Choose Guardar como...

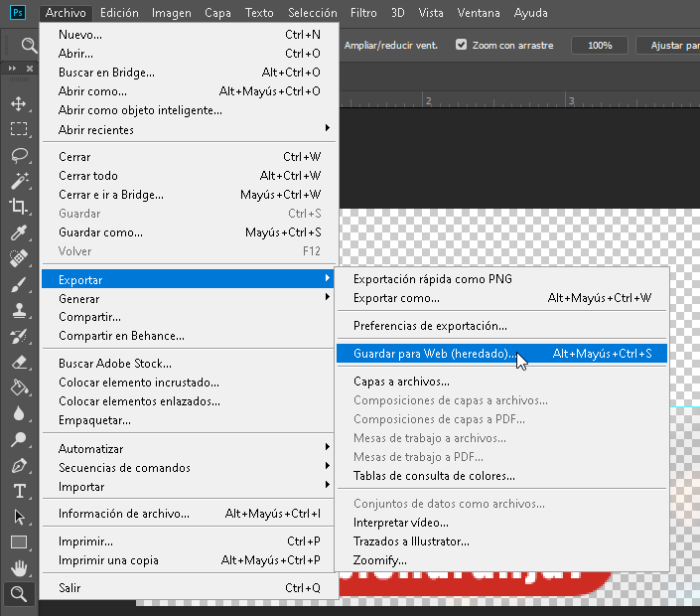189,232
